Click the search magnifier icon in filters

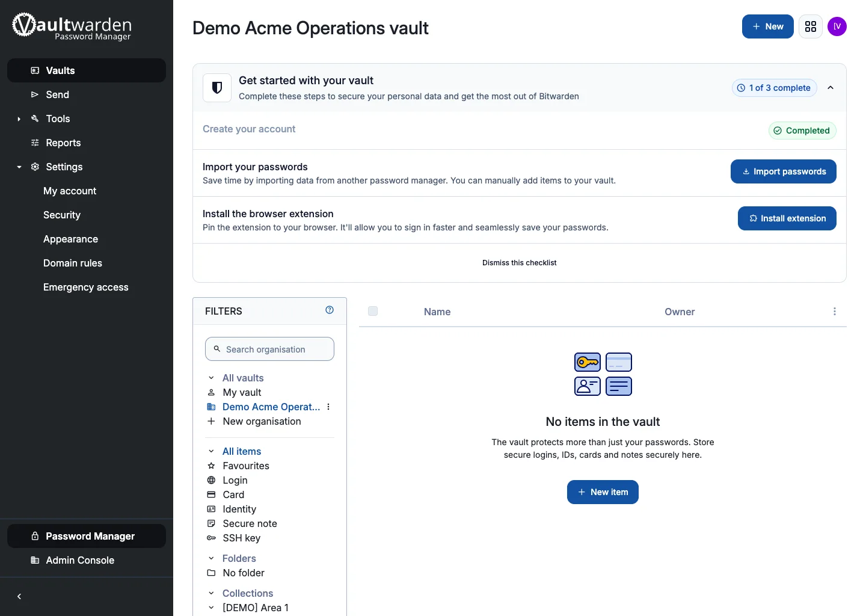click(217, 349)
